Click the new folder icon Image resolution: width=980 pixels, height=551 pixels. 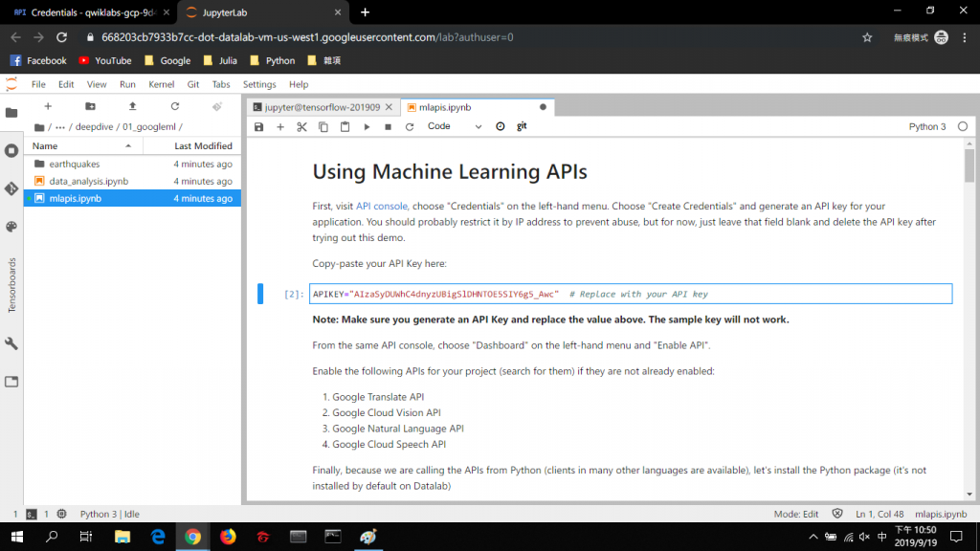point(90,106)
